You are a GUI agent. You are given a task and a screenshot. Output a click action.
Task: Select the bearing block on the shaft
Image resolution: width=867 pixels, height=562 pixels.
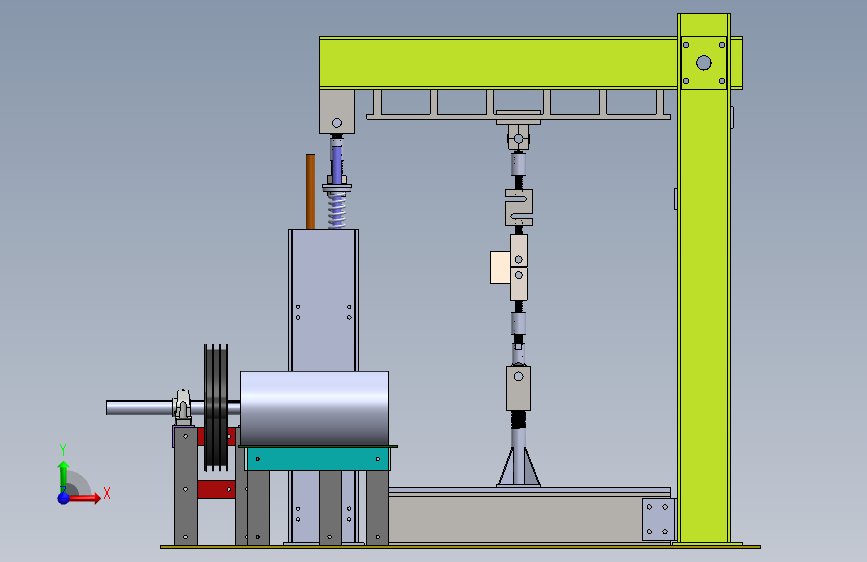click(182, 408)
